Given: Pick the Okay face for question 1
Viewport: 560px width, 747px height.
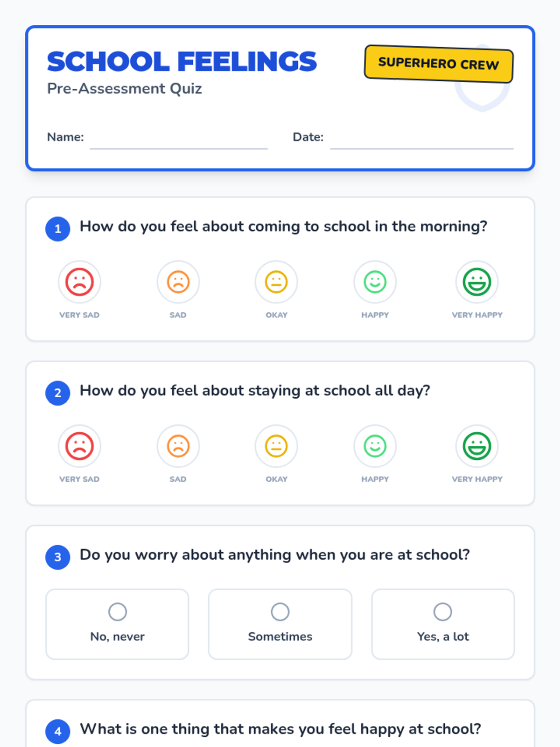Looking at the screenshot, I should coord(276,282).
